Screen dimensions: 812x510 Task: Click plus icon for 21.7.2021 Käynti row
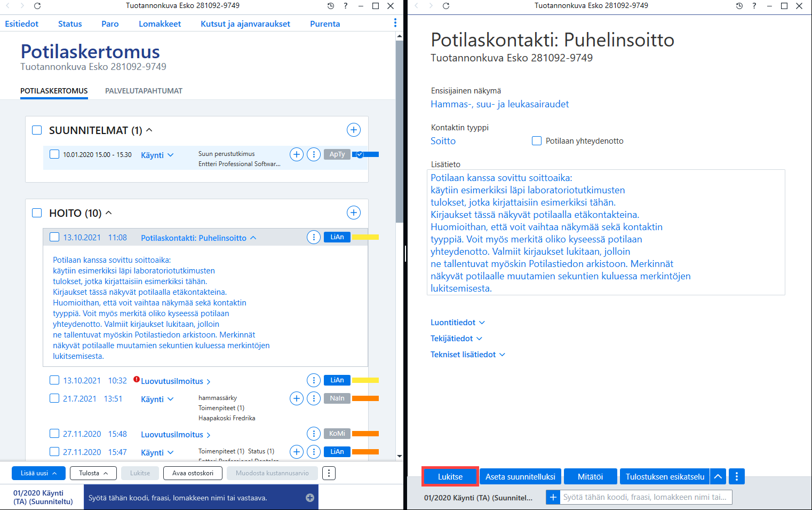[x=297, y=398]
